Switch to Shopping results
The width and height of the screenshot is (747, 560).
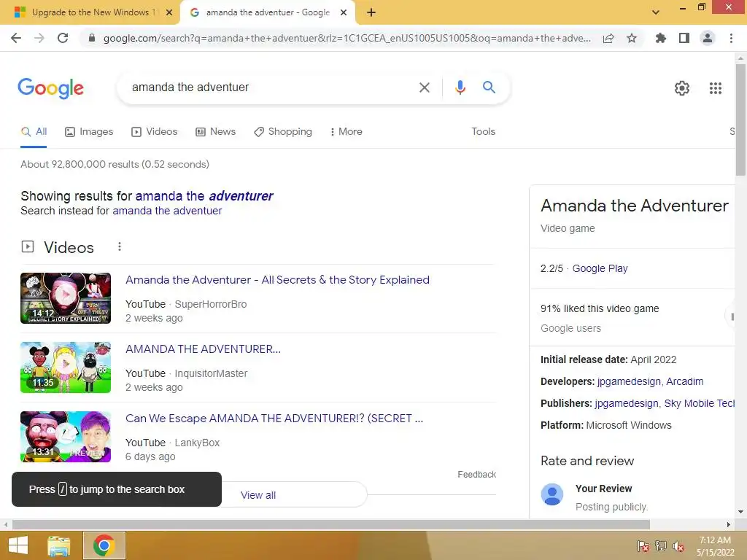tap(283, 131)
